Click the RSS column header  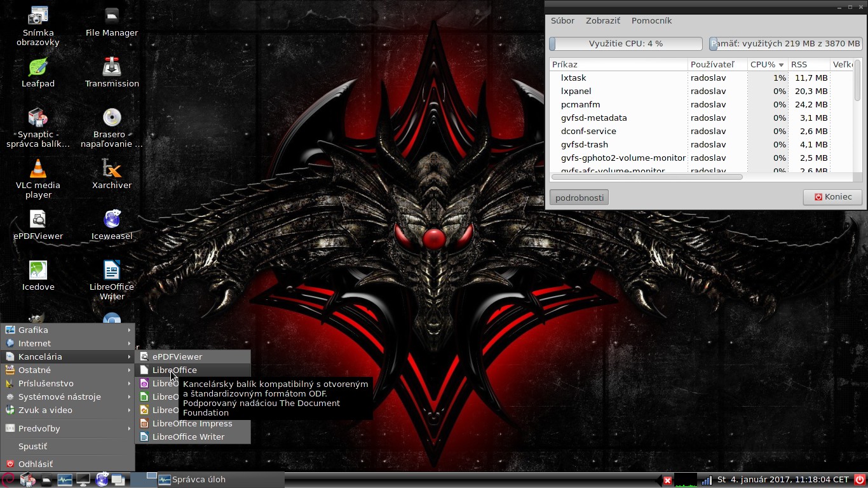[809, 65]
